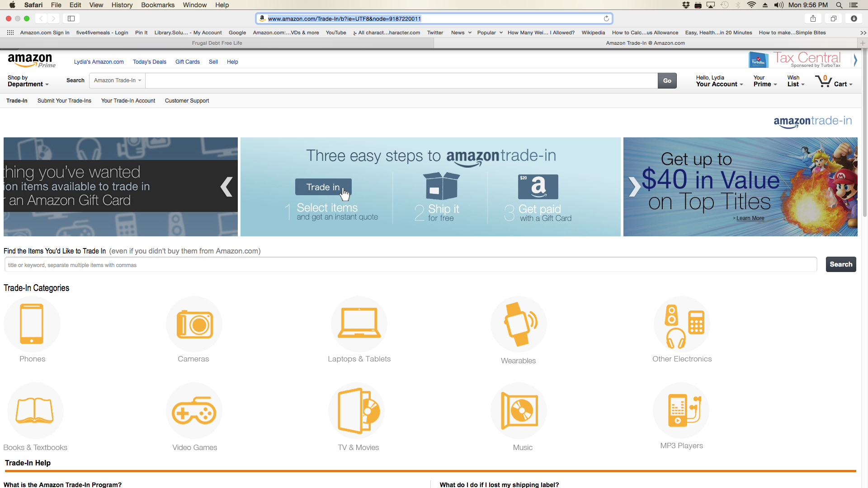
Task: Switch to the Frugal Debt Free Life tab
Action: [217, 43]
